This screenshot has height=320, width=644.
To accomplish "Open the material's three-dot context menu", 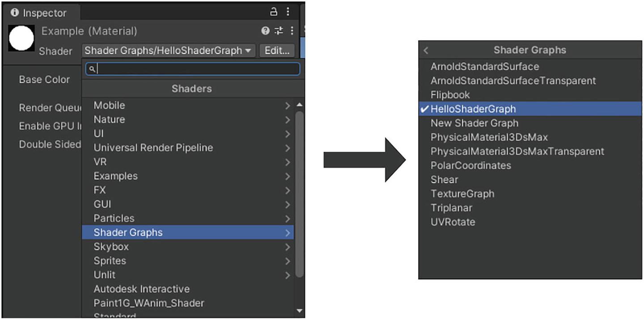I will pyautogui.click(x=292, y=30).
